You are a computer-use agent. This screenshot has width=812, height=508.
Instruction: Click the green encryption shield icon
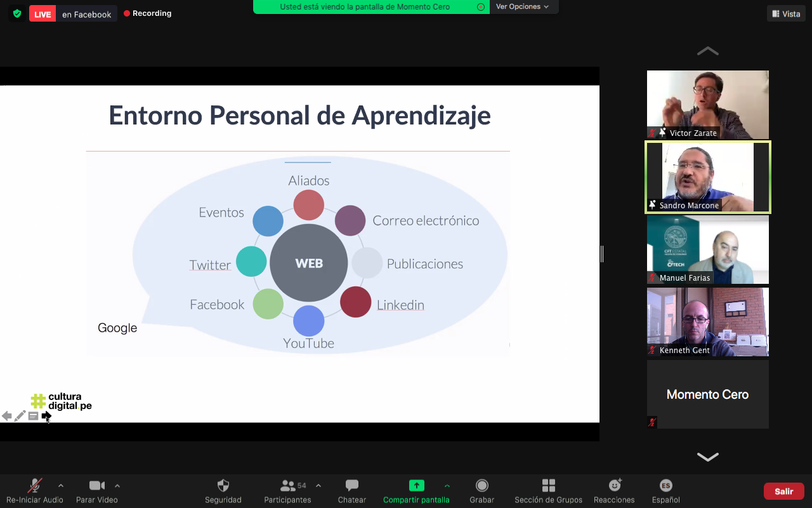click(17, 13)
